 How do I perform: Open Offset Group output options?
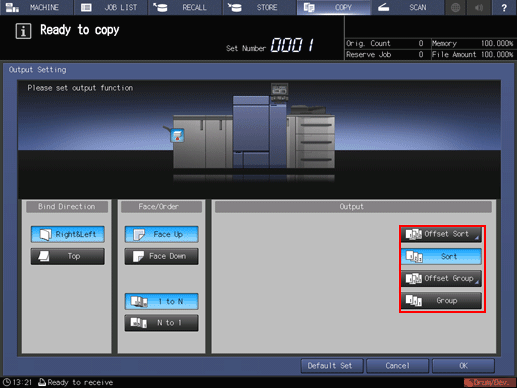coord(441,278)
